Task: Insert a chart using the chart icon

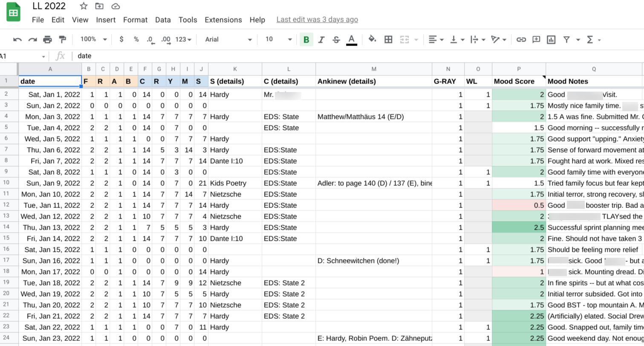Action: click(551, 40)
